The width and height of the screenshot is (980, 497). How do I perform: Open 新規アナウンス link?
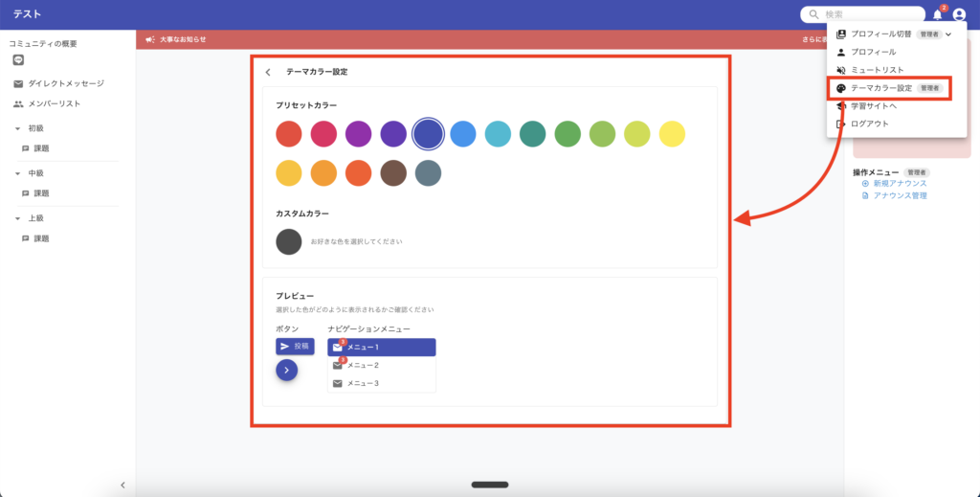pos(900,184)
